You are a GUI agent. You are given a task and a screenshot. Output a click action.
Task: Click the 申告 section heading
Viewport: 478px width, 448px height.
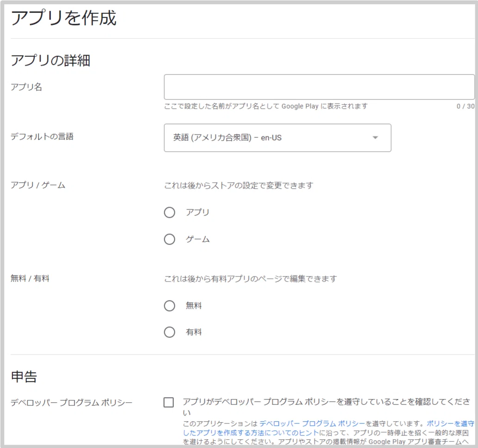24,376
